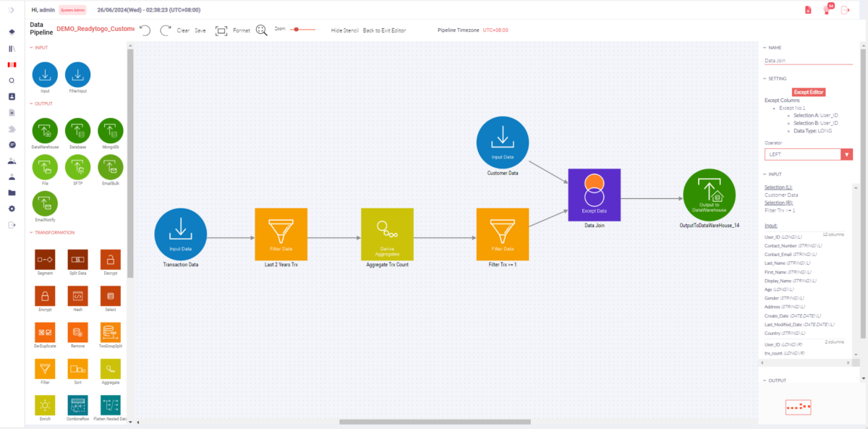Choose the DataWarehouse output node
Screen dimensions: 868x429
point(45,130)
